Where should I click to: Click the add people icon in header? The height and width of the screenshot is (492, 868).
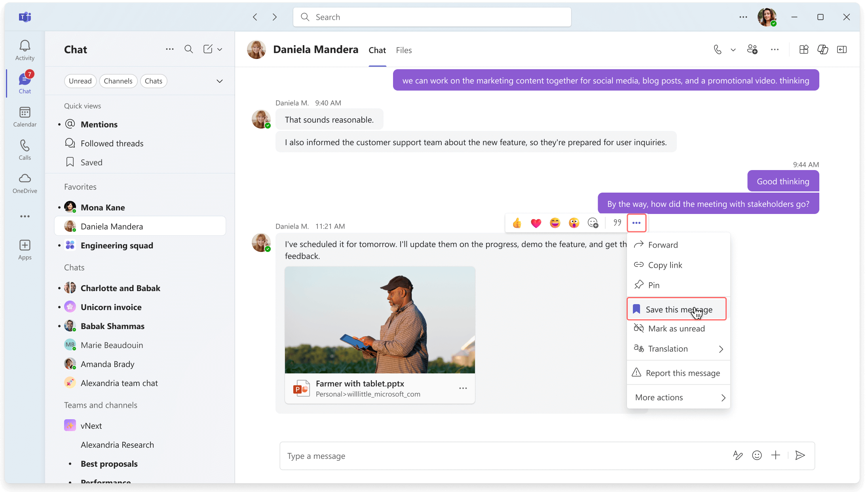pyautogui.click(x=752, y=49)
